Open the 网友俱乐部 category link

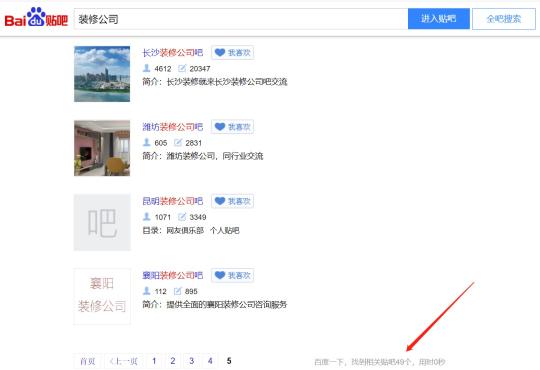click(x=185, y=230)
